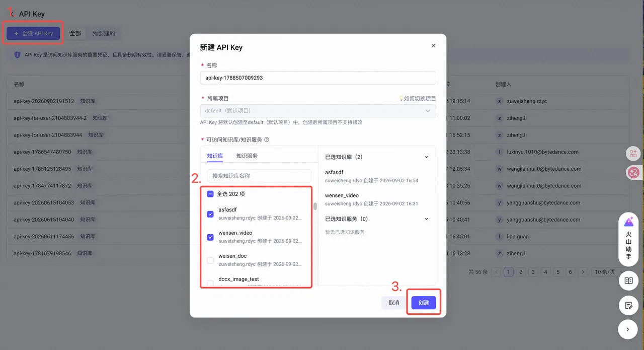Go to page 4
The image size is (644, 350).
click(546, 272)
